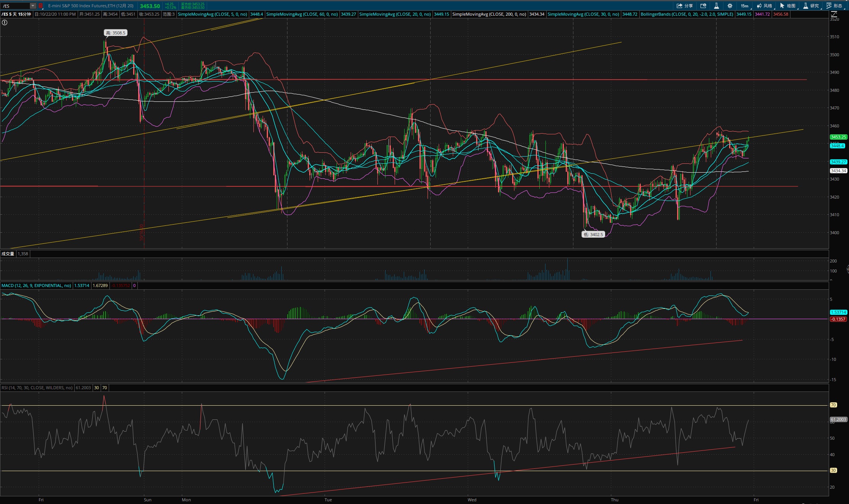Open the 绘图 drawing tools menu
This screenshot has height=504, width=849.
[x=788, y=6]
